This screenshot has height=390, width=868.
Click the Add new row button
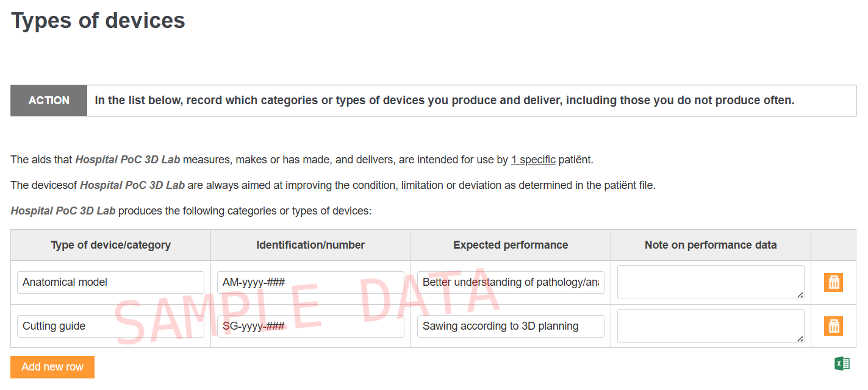click(x=52, y=367)
